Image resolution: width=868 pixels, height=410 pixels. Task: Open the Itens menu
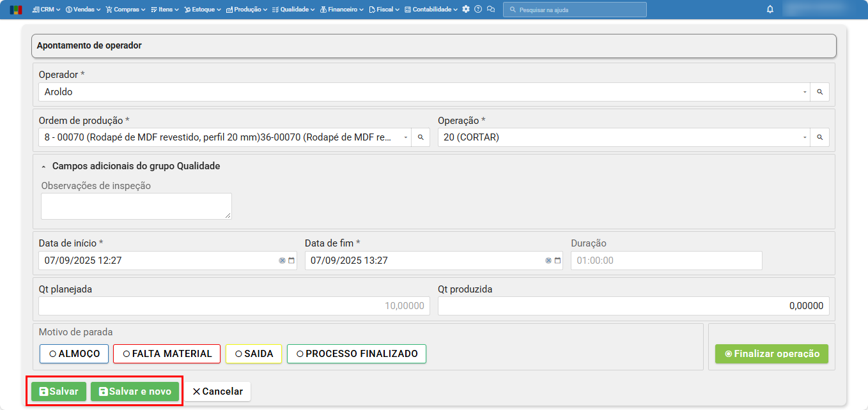(x=165, y=10)
